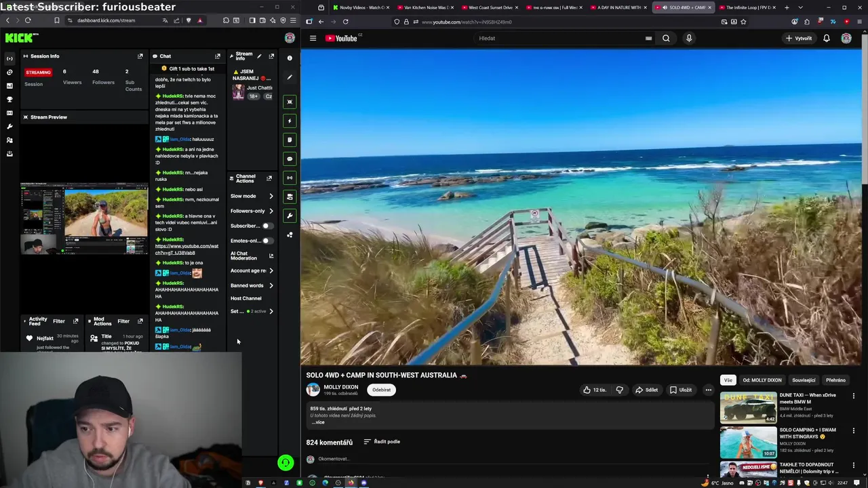This screenshot has height=488, width=868.
Task: Open Řadit podle comment sorting
Action: pos(382,442)
